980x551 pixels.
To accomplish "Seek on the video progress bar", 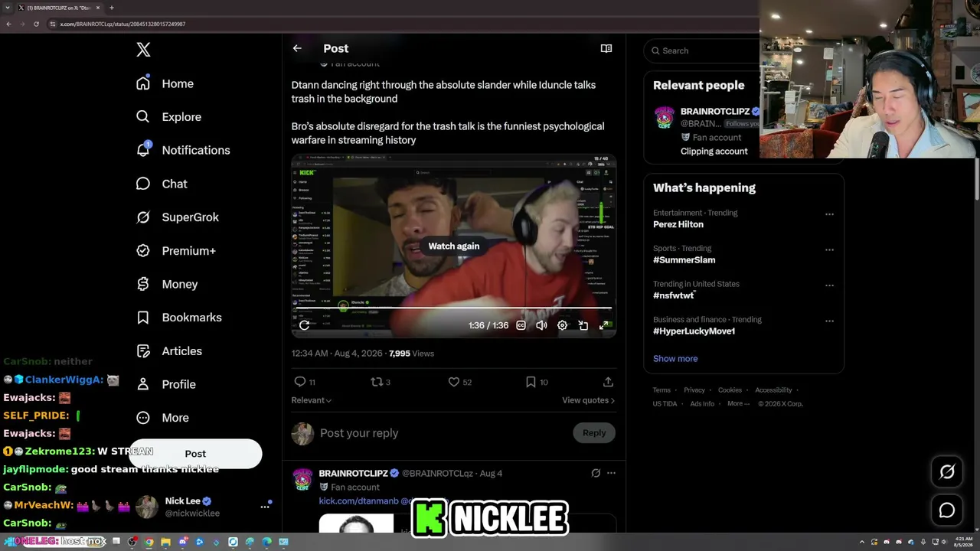I will click(454, 308).
